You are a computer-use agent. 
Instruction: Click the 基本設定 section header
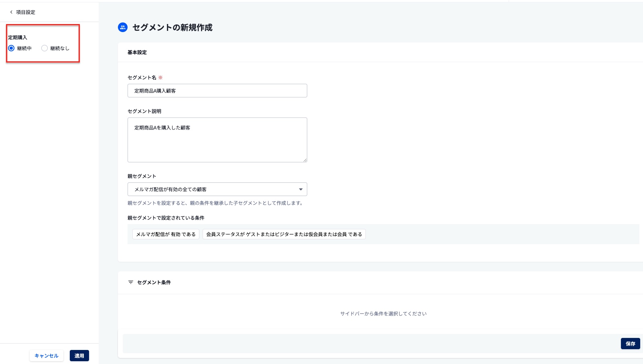(x=137, y=52)
